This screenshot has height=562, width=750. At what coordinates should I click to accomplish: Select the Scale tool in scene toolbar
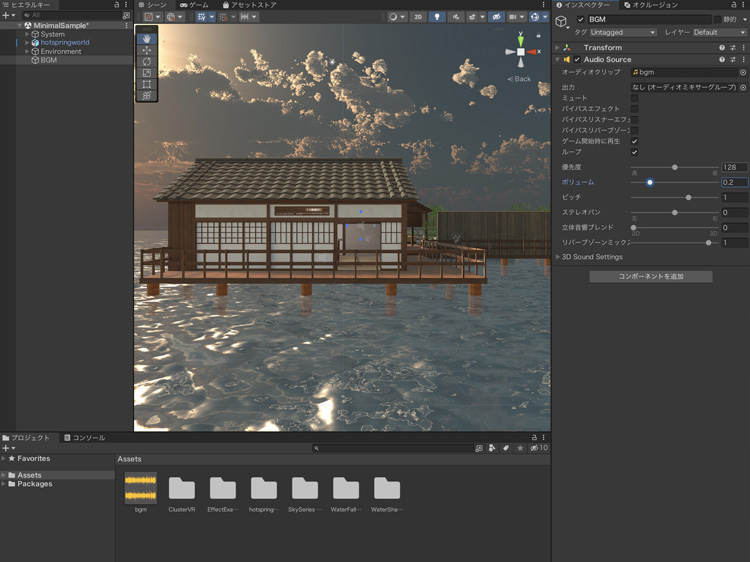click(147, 73)
